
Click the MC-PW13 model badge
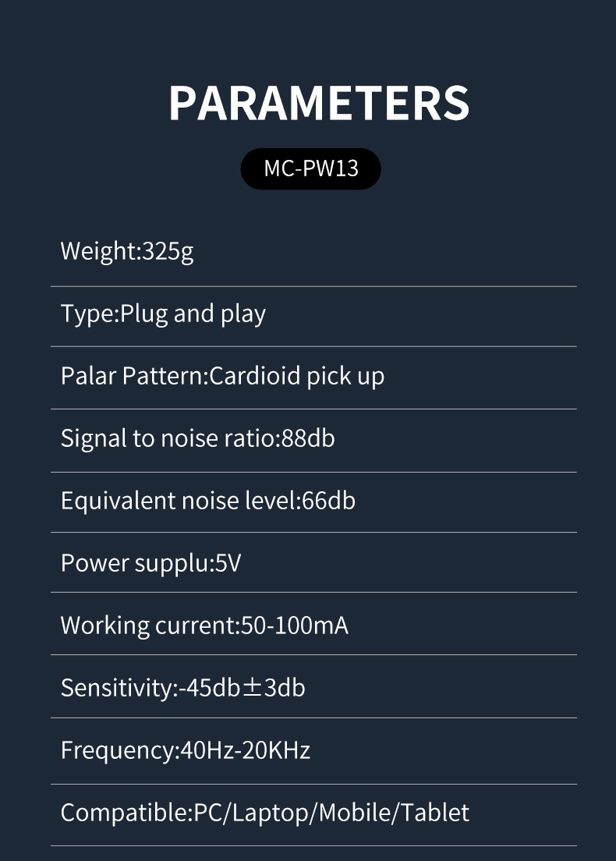click(310, 168)
